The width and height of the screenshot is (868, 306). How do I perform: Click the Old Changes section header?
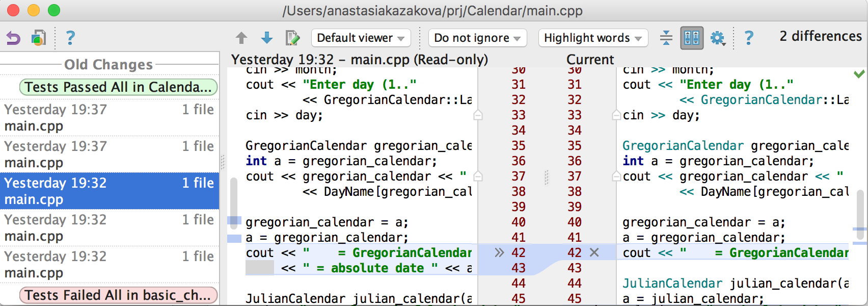click(x=108, y=65)
